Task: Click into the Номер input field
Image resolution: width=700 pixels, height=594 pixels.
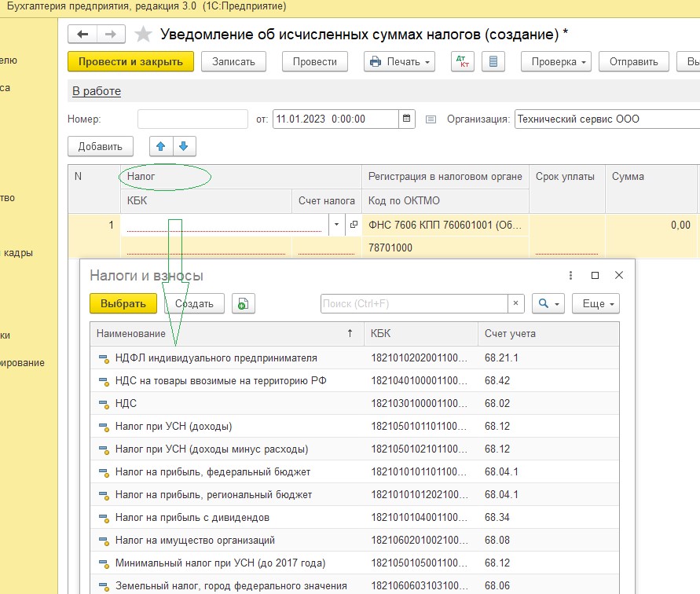Action: [x=192, y=119]
